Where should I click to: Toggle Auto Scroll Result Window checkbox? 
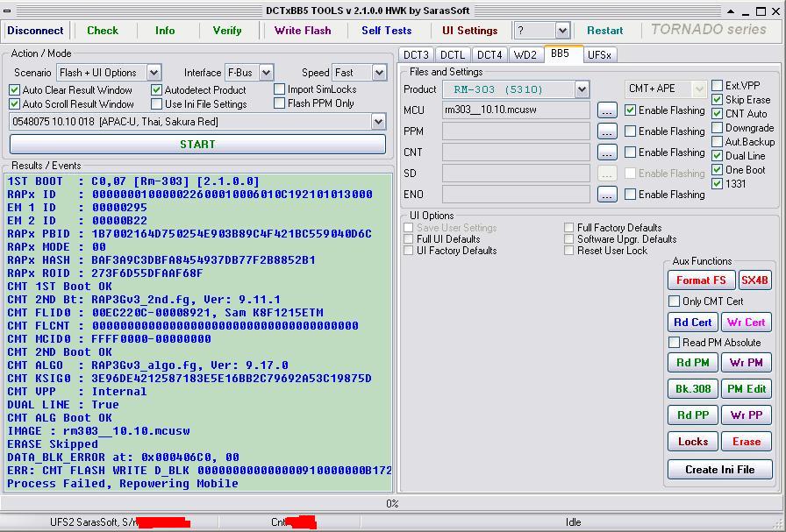pos(15,104)
